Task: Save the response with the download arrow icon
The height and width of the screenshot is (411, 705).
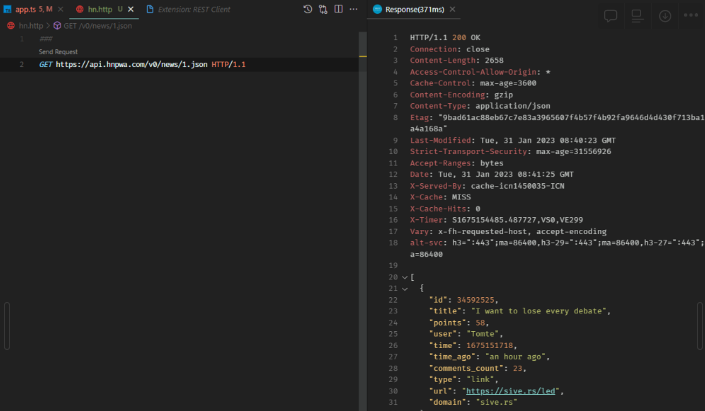Action: (x=665, y=16)
